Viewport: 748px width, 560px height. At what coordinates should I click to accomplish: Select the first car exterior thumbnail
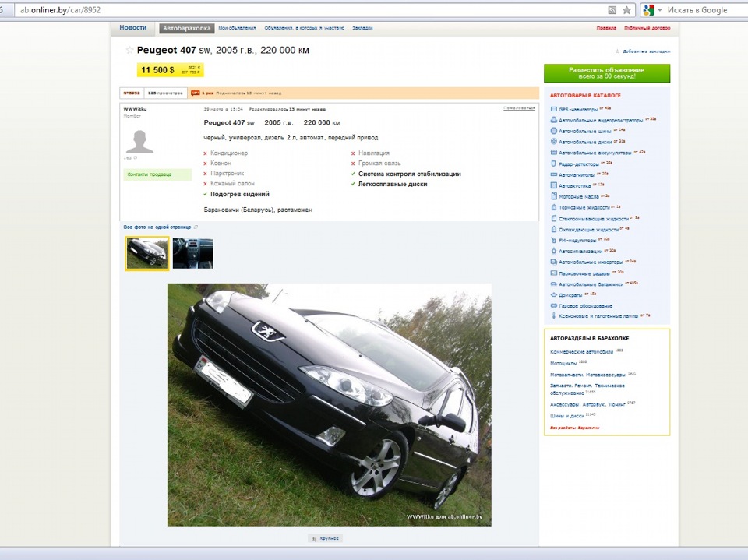pyautogui.click(x=147, y=254)
